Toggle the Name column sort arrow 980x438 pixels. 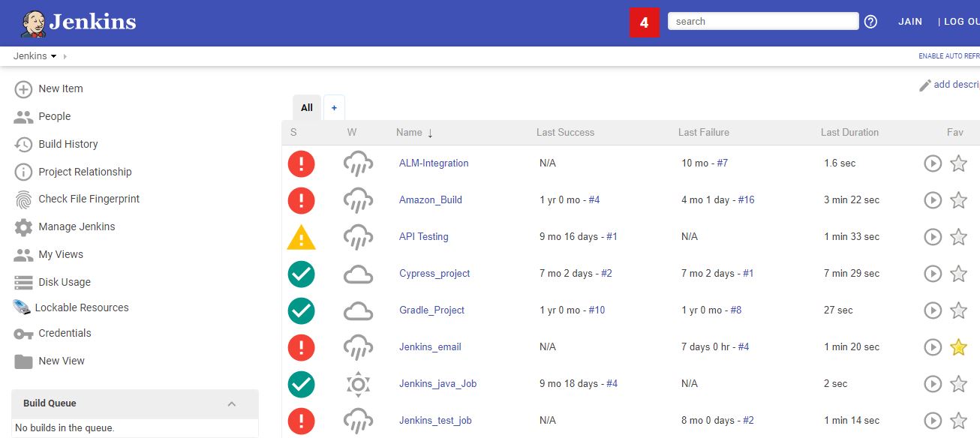(x=430, y=133)
